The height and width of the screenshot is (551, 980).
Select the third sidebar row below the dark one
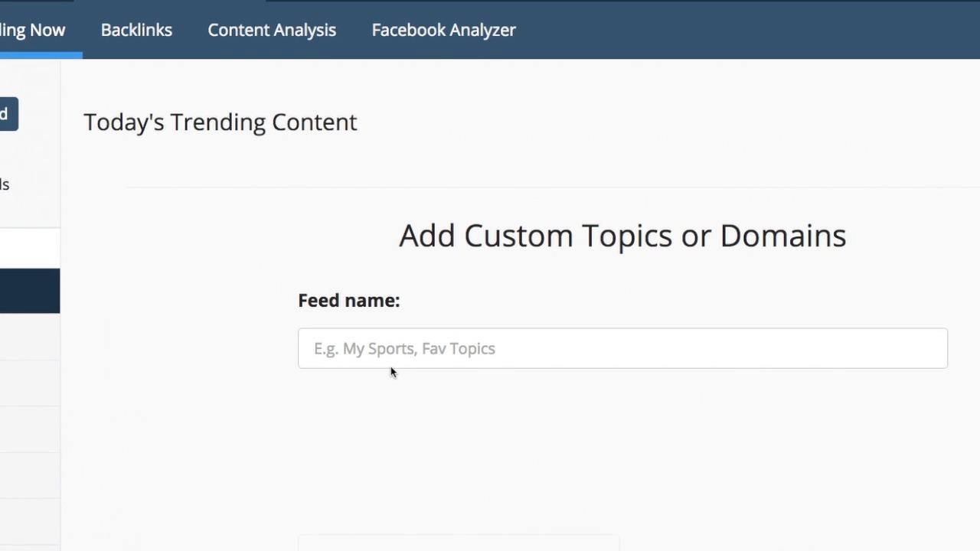point(29,429)
